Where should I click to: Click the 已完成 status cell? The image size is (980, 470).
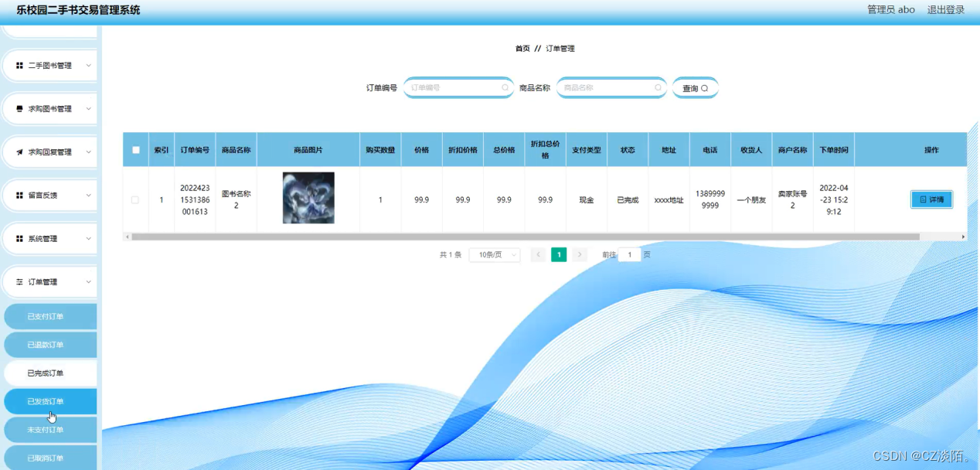628,199
